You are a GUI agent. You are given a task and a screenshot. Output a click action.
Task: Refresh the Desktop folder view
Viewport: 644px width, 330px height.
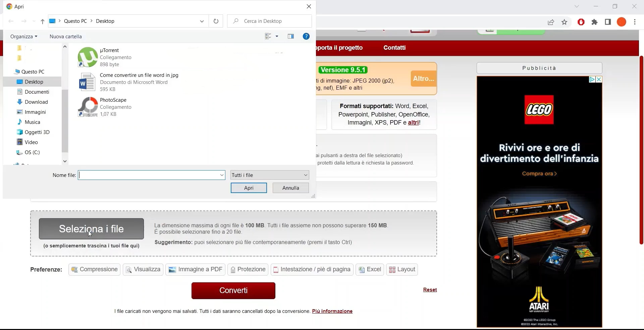[216, 21]
